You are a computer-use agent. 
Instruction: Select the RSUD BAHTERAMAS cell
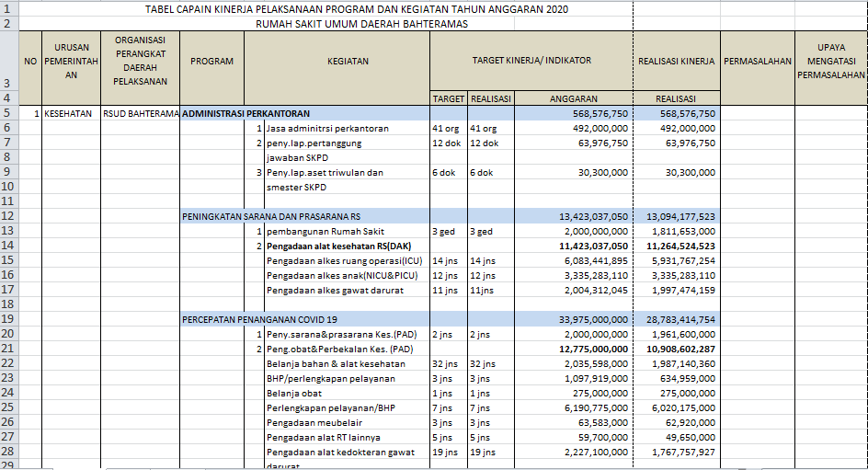point(141,113)
